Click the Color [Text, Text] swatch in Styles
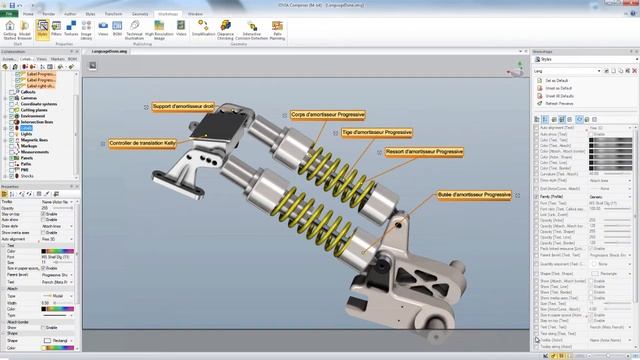The height and width of the screenshot is (360, 640). (610, 140)
